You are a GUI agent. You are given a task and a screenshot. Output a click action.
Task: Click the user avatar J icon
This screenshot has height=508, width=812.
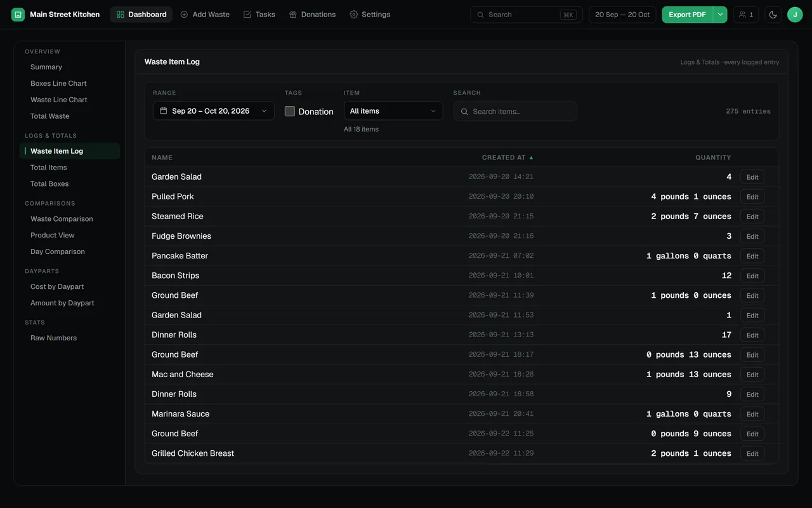(x=795, y=15)
